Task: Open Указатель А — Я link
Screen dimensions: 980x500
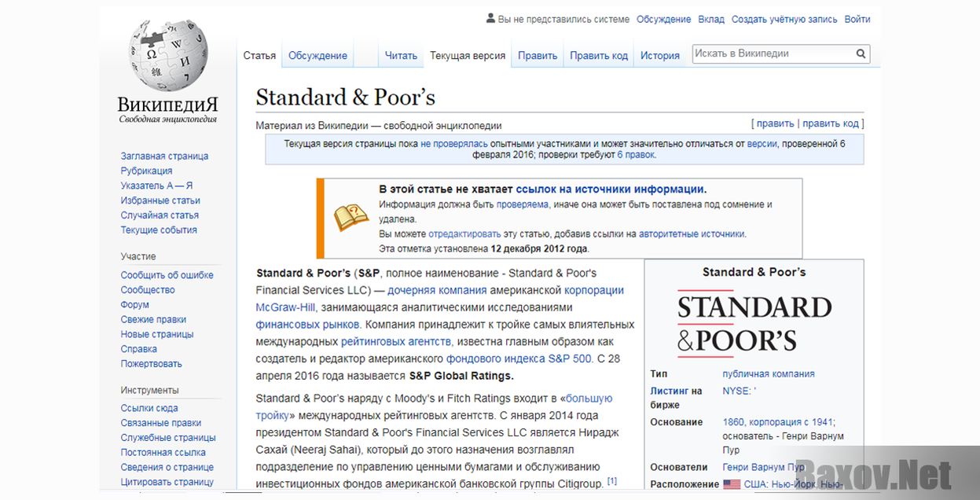Action: [156, 186]
